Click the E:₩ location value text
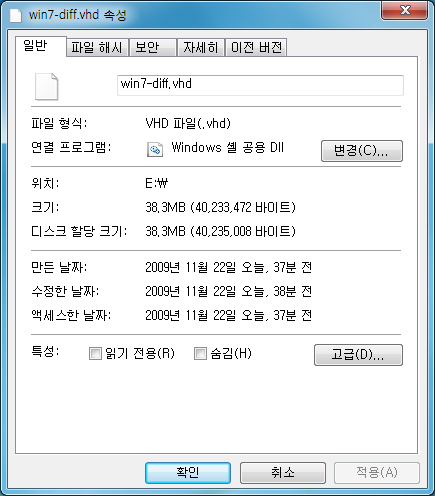This screenshot has width=435, height=496. point(157,183)
